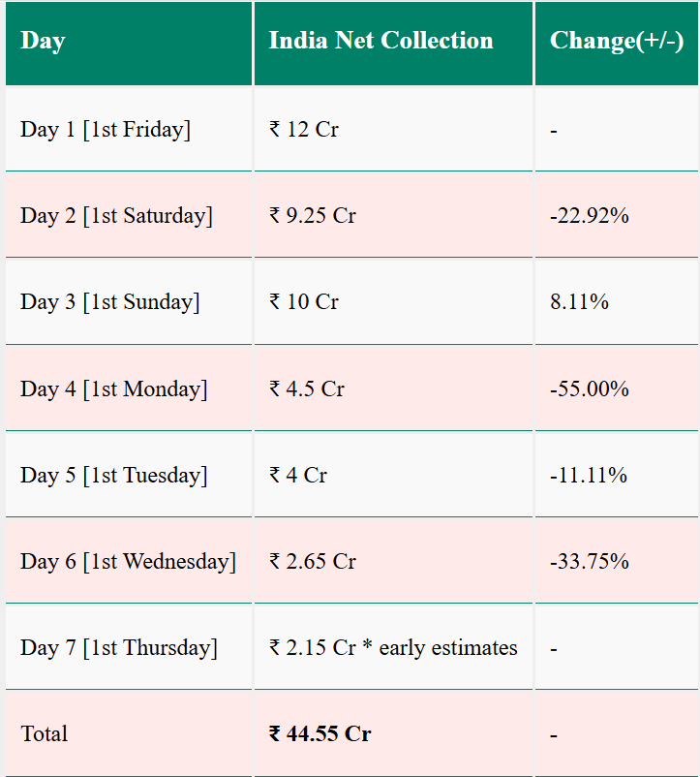
Task: Select the Day 1 [1st Friday] cell
Action: point(129,129)
